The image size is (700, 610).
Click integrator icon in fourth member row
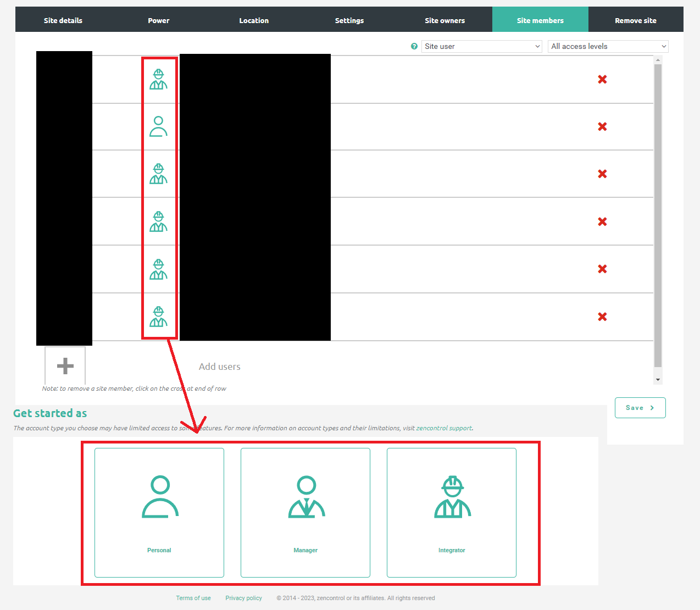pos(158,221)
